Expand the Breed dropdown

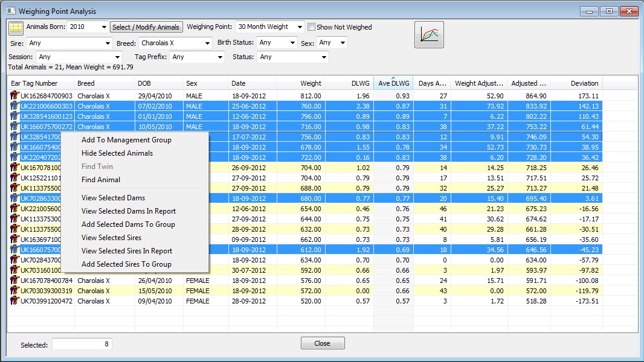click(x=207, y=43)
